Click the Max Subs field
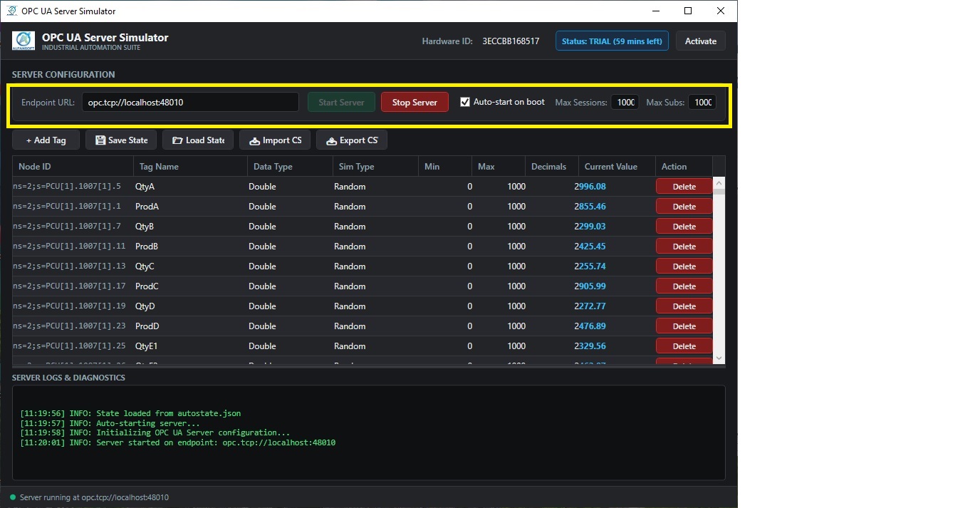980x508 pixels. [x=702, y=102]
